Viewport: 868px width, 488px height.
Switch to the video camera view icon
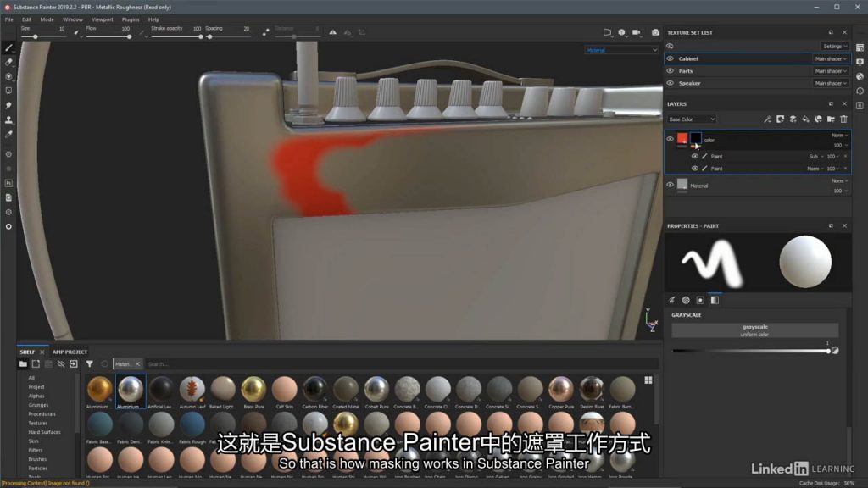tap(637, 33)
